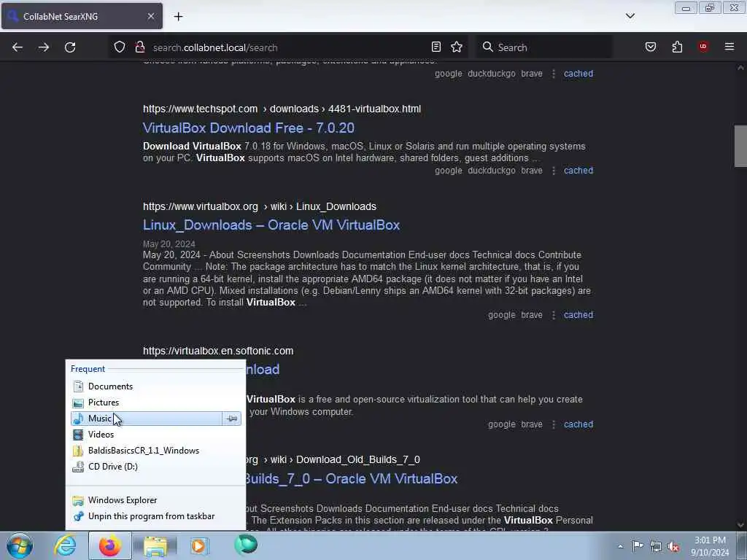Click cached link at top result
This screenshot has height=560, width=747.
point(578,74)
